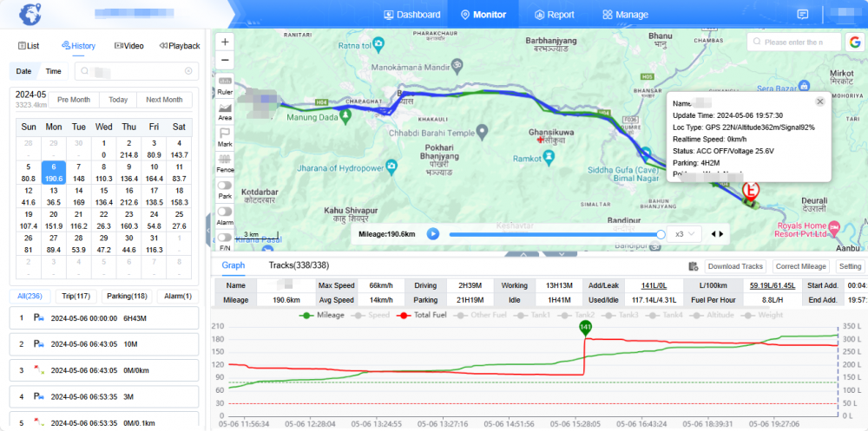The width and height of the screenshot is (868, 431).
Task: Expand the map with the down chevron
Action: (561, 254)
